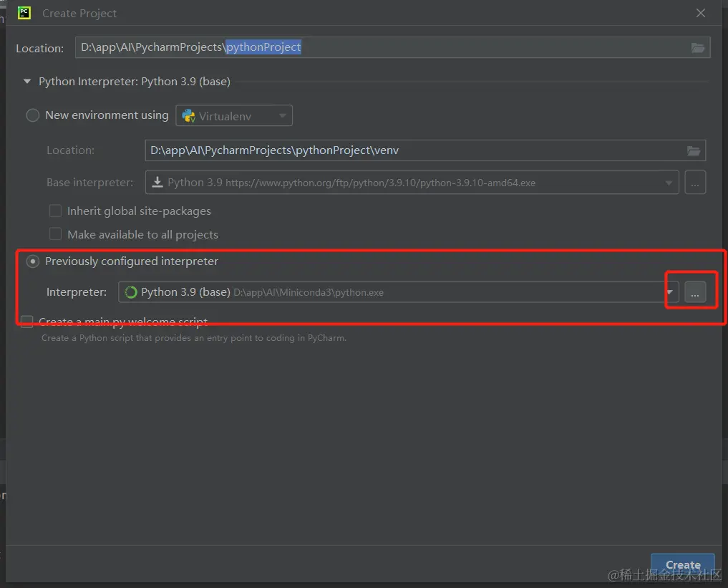Screen dimensions: 728x588
Task: Click the venv Location path field
Action: pyautogui.click(x=425, y=150)
